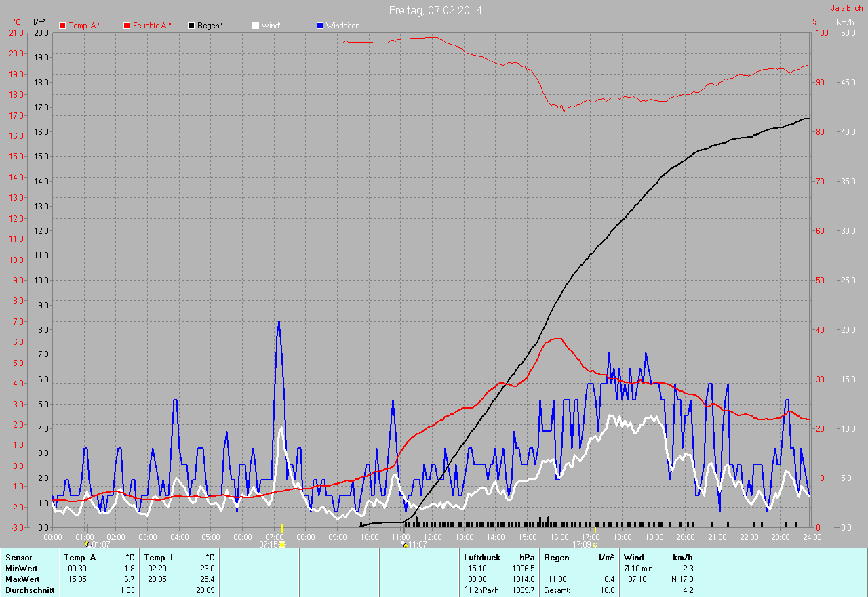Click the peak gust value 'N 17.8'
Viewport: 868px width, 597px height.
tap(682, 579)
